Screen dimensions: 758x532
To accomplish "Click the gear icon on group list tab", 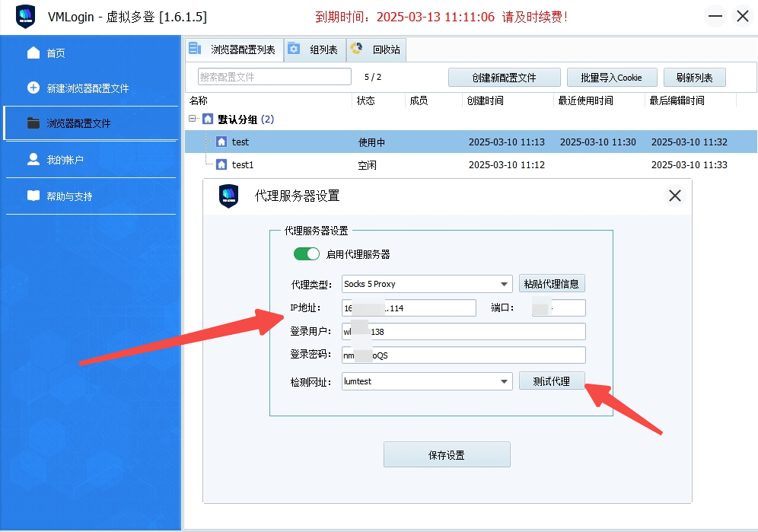I will (x=294, y=49).
